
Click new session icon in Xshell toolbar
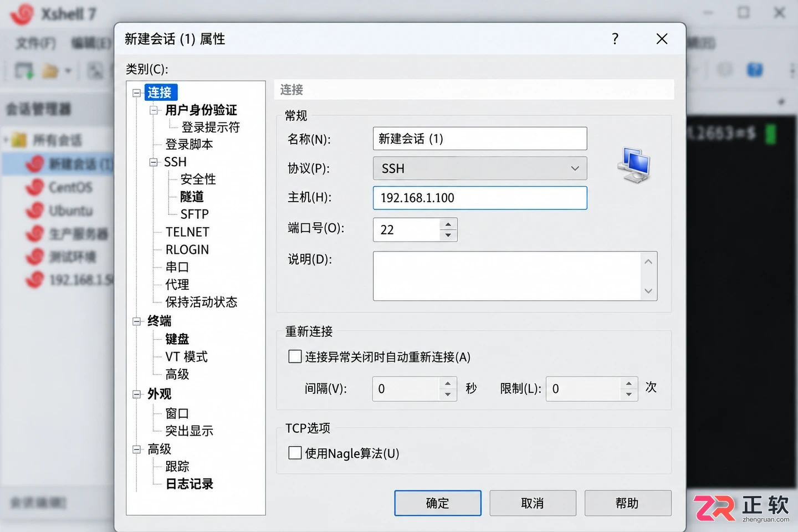coord(24,70)
